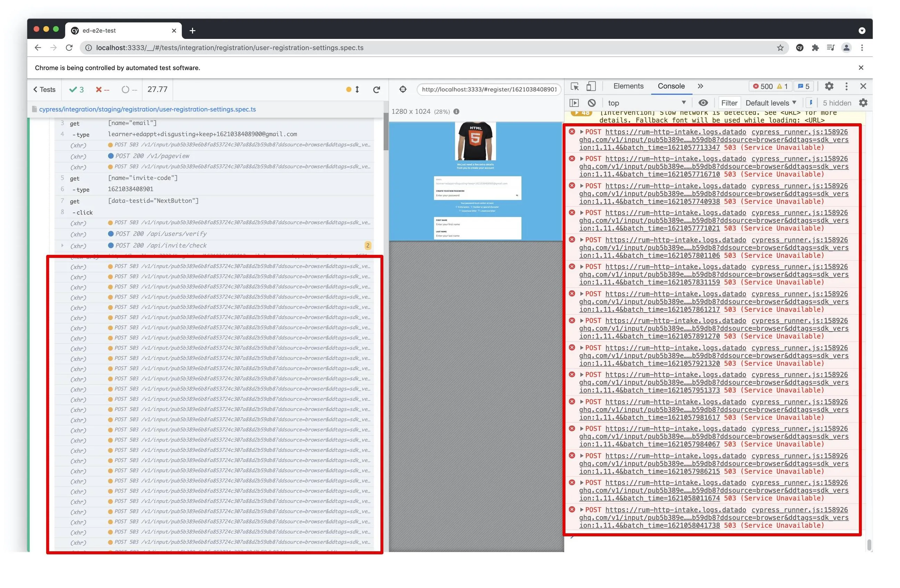
Task: Expand the first POST 503 console error
Action: click(x=582, y=132)
